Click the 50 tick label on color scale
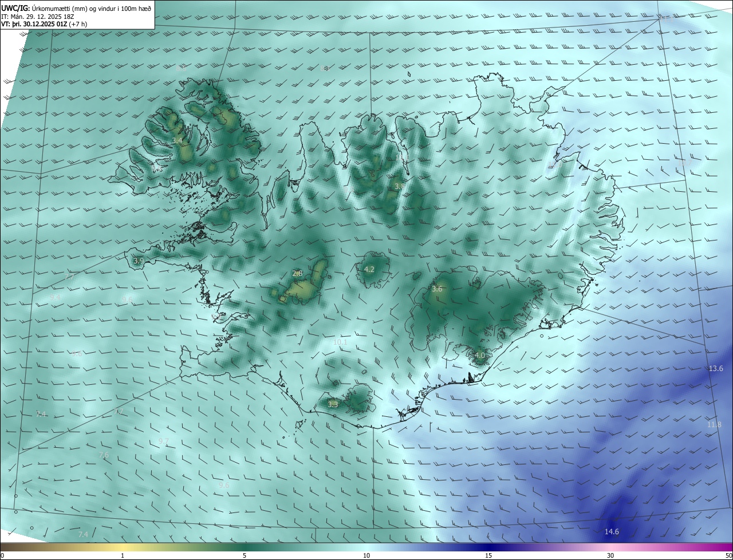This screenshot has height=560, width=733. pyautogui.click(x=728, y=555)
